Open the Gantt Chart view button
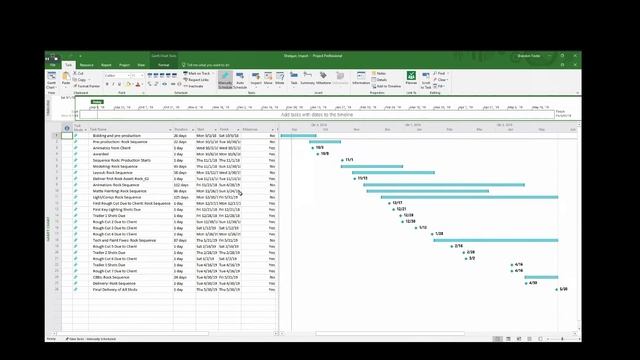This screenshot has height=360, width=640. (51, 80)
